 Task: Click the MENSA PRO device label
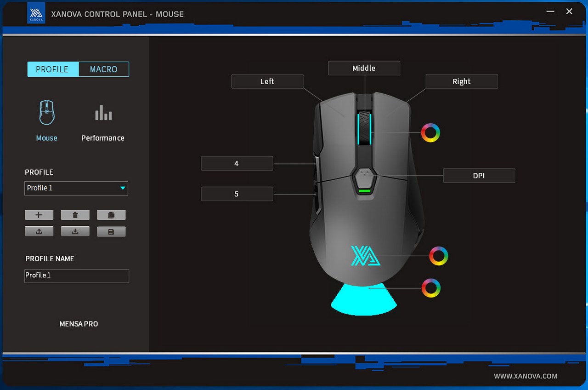[x=79, y=324]
